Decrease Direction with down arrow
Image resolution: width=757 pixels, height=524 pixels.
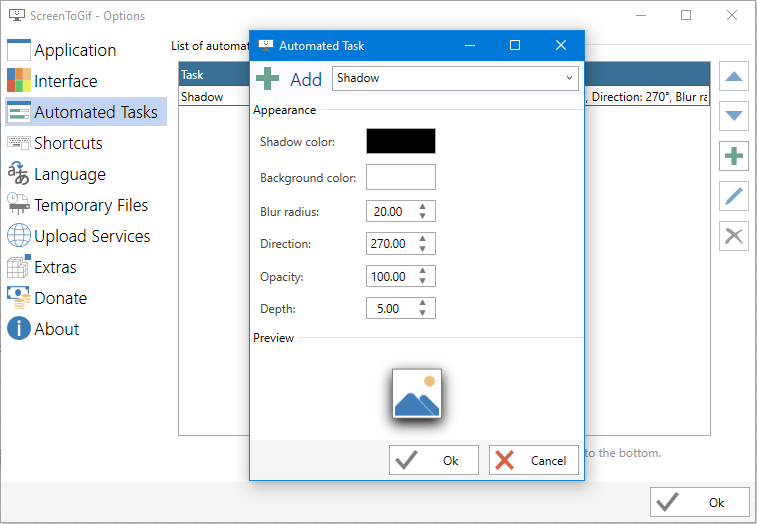pos(422,248)
